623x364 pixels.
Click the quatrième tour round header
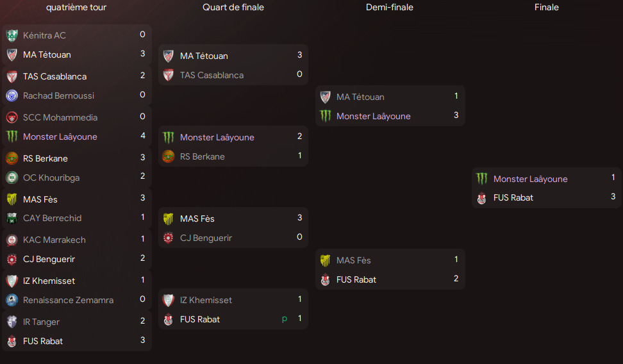coord(76,8)
